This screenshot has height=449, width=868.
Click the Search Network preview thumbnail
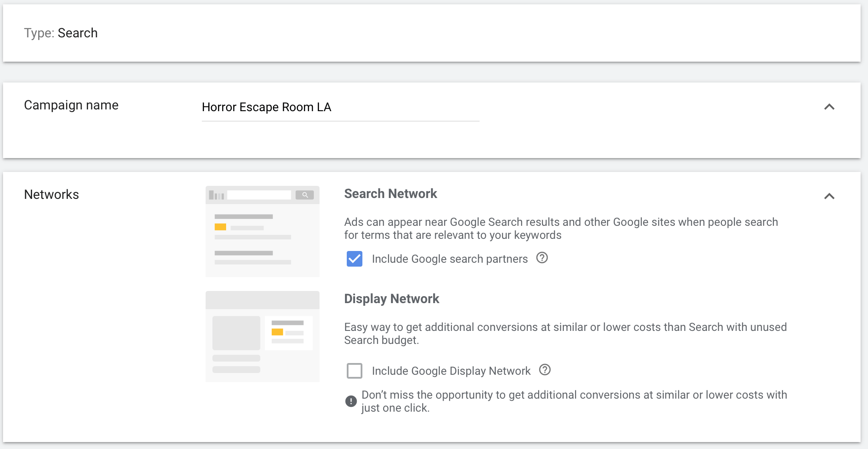click(262, 231)
